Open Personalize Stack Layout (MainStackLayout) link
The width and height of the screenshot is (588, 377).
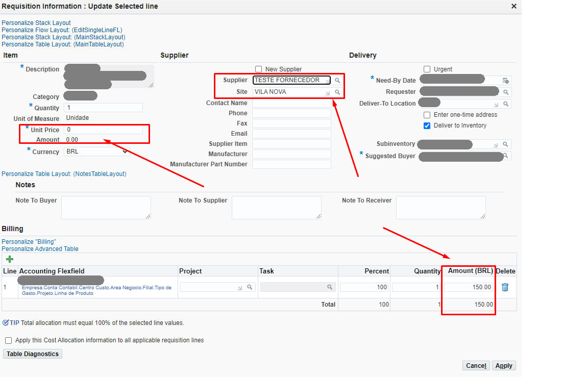pyautogui.click(x=63, y=37)
